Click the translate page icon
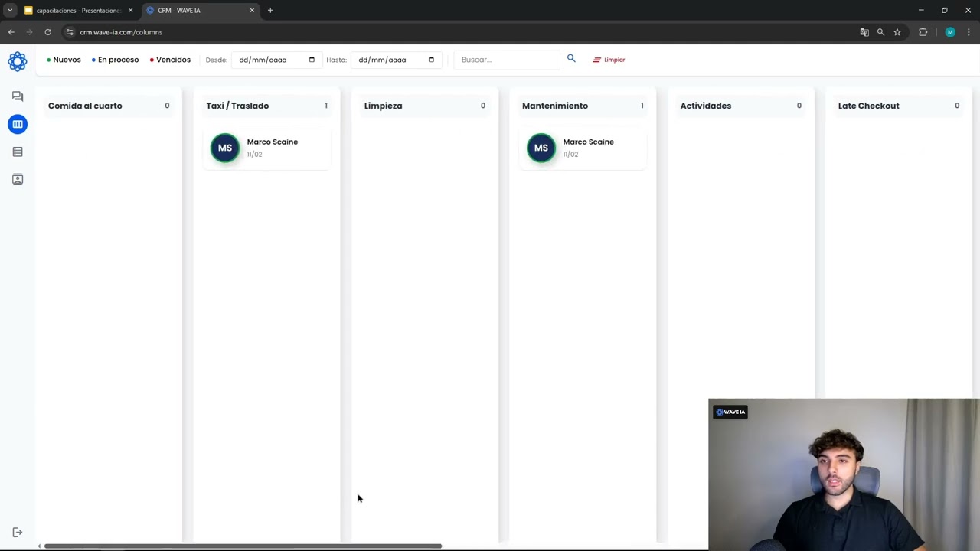Image resolution: width=980 pixels, height=551 pixels. 864,32
